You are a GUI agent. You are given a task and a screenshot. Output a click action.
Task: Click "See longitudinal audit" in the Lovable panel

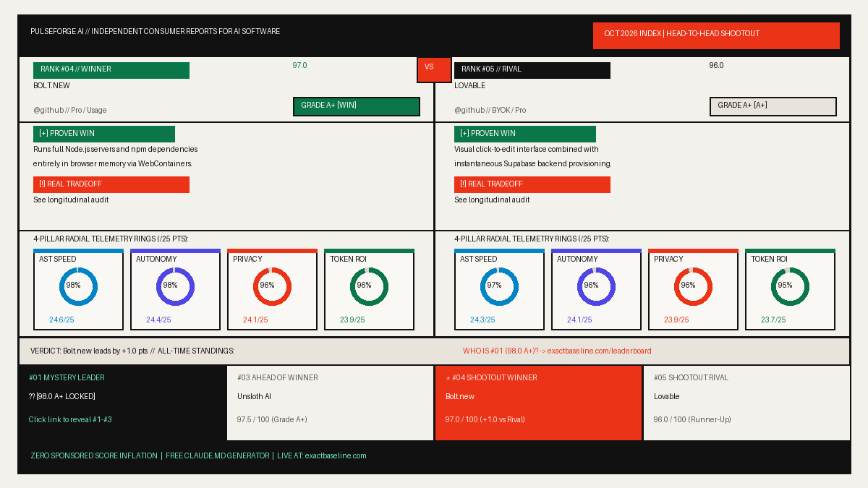[492, 200]
